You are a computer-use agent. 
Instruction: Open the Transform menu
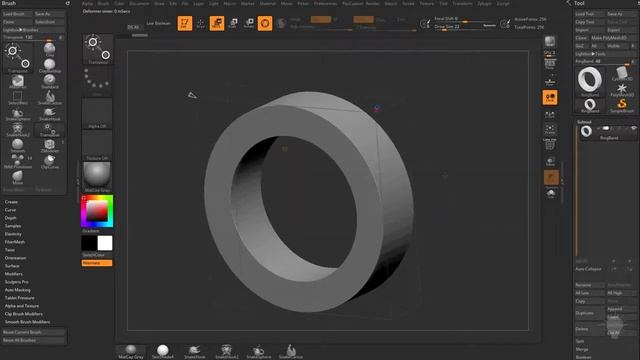462,3
